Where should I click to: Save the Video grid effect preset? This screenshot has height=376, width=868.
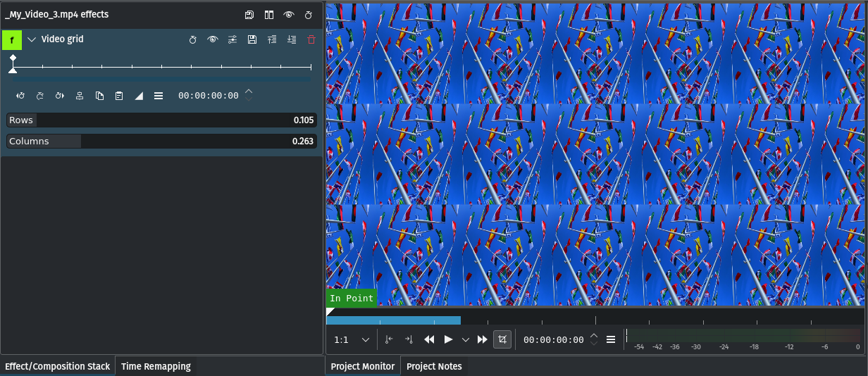252,40
